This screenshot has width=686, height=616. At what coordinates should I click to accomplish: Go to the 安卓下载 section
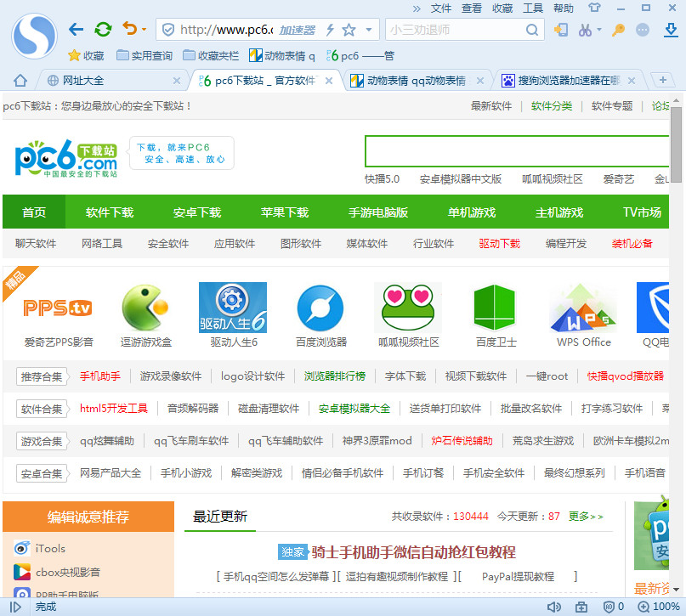(x=196, y=213)
